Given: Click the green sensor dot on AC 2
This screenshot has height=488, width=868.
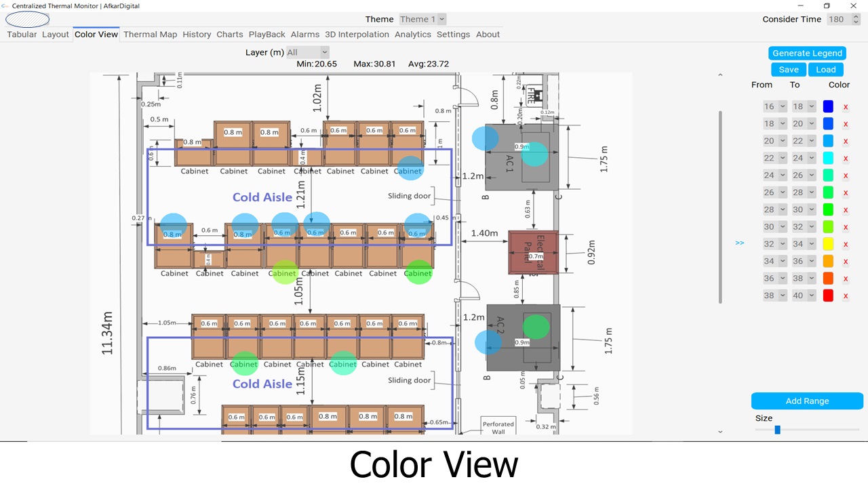Looking at the screenshot, I should 536,327.
